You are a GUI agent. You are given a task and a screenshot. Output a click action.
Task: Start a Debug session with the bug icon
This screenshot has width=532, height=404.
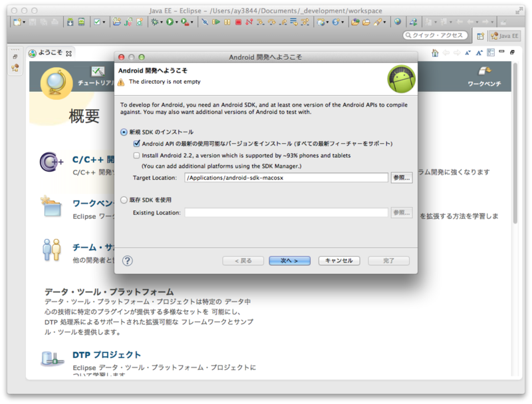pyautogui.click(x=155, y=23)
